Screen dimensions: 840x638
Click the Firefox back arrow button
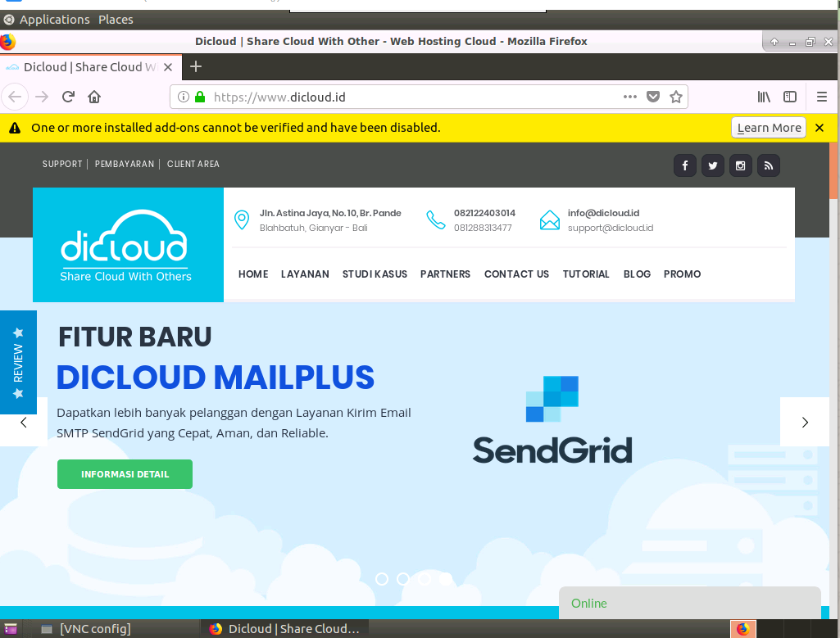click(15, 97)
